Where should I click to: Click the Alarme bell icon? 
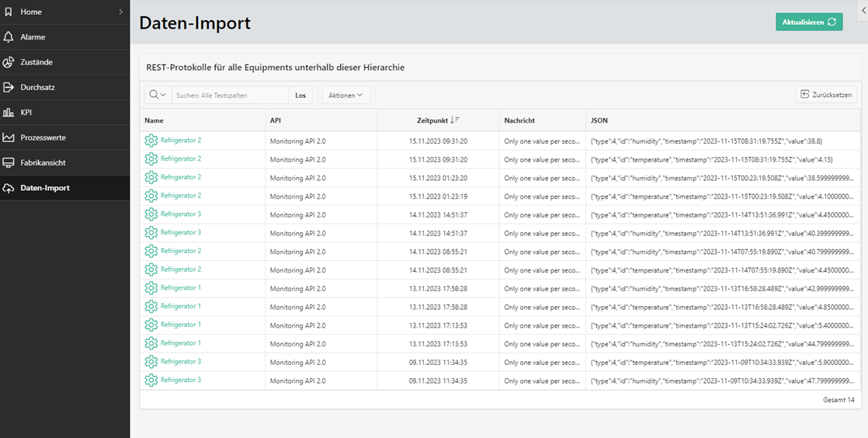[x=9, y=37]
